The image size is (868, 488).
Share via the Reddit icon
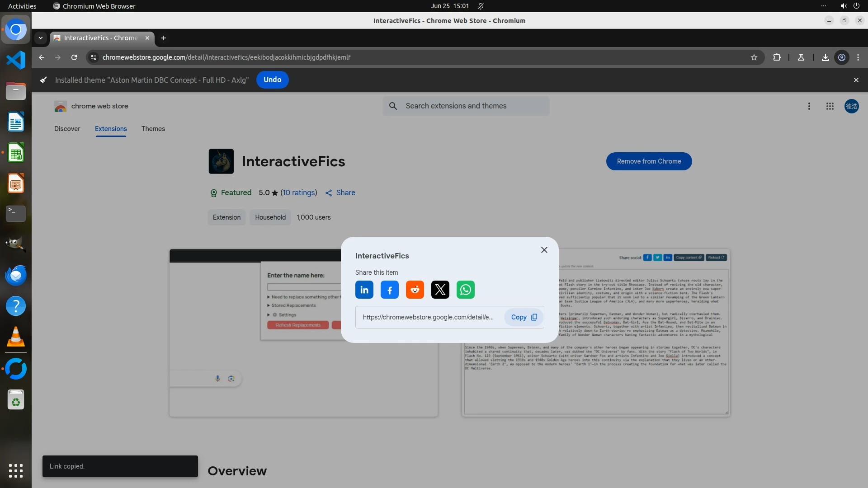pyautogui.click(x=415, y=290)
